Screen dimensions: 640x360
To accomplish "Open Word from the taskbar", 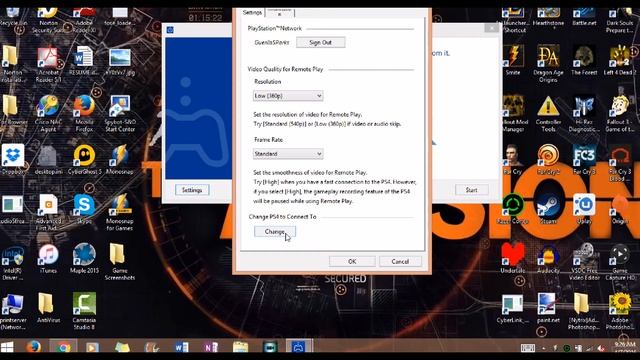I will tap(181, 347).
